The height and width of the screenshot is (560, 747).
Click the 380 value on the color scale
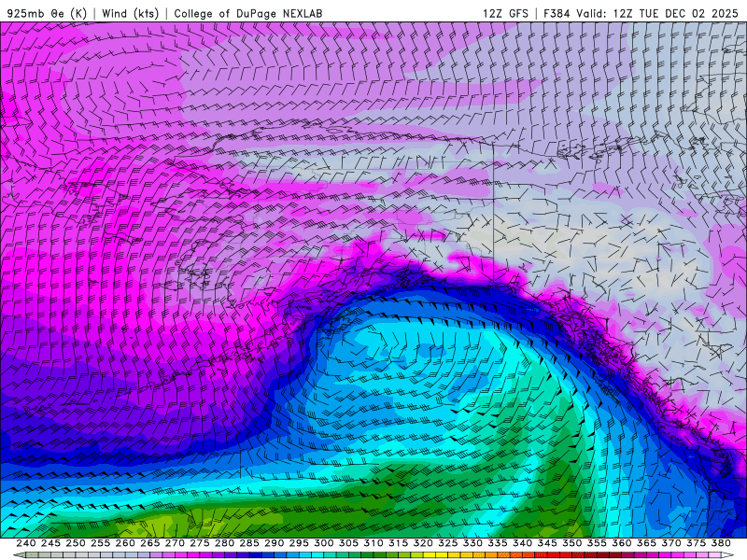click(x=721, y=543)
